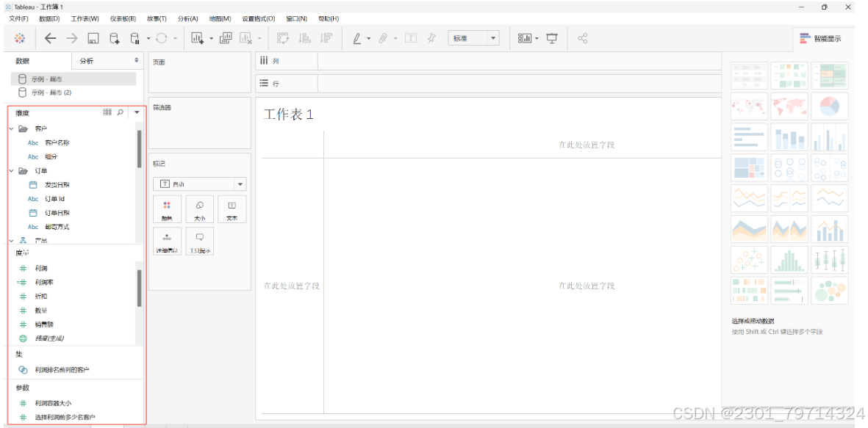This screenshot has height=428, width=868.
Task: Click the duplicate worksheet toolbar icon
Action: (226, 38)
